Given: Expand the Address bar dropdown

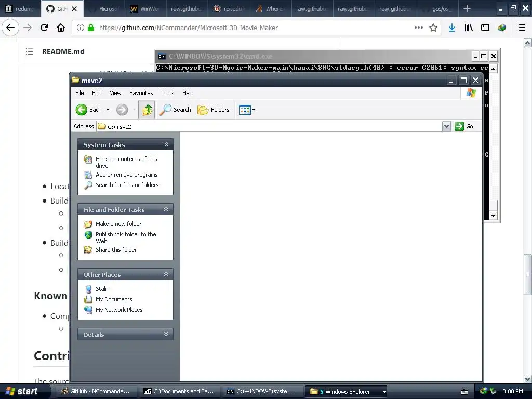Looking at the screenshot, I should coord(446,126).
